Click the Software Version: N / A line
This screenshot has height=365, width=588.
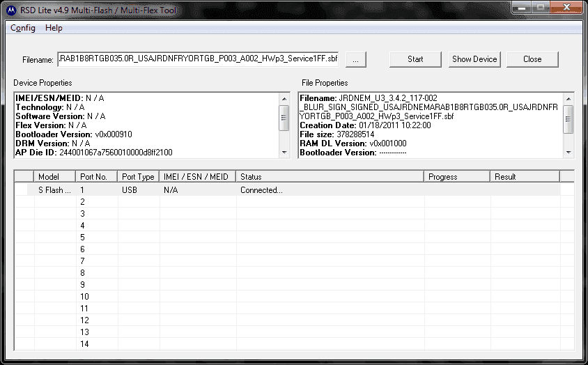click(x=61, y=116)
